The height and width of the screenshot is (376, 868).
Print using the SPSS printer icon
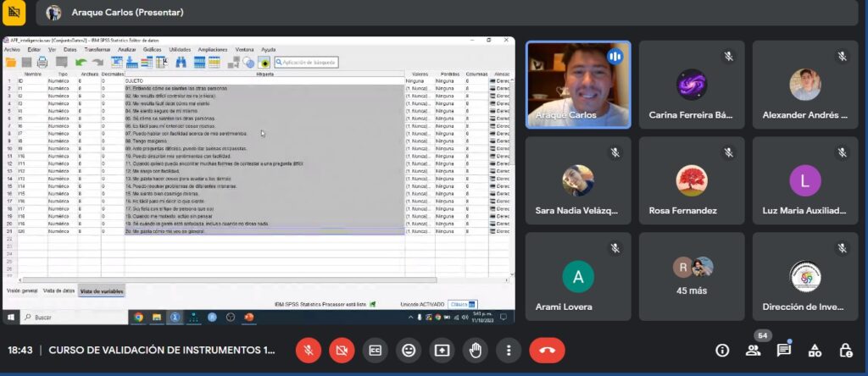[42, 63]
